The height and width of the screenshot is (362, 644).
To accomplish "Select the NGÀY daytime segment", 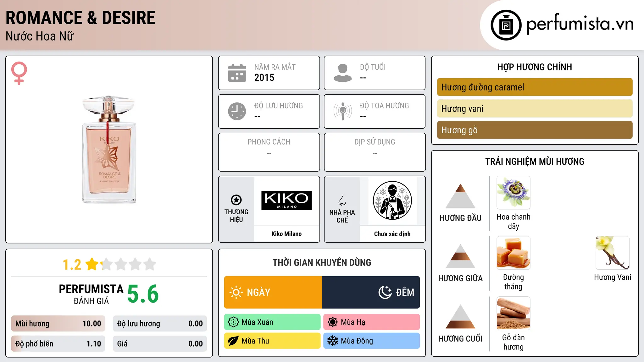I will pyautogui.click(x=273, y=292).
